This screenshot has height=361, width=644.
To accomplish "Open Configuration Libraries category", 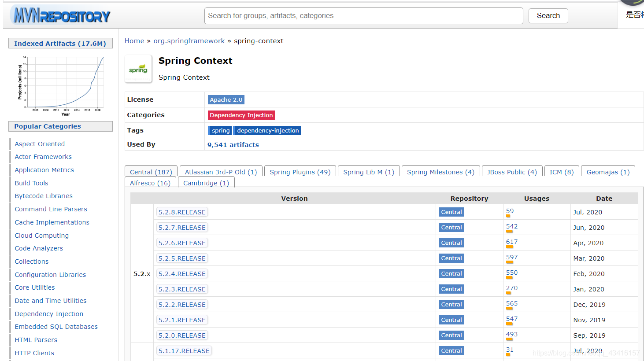I will (x=50, y=275).
